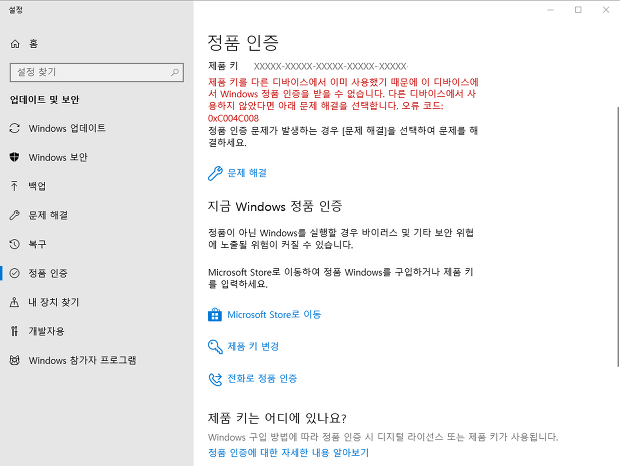Click 제품 키 변경 link
This screenshot has height=466, width=620.
point(253,347)
